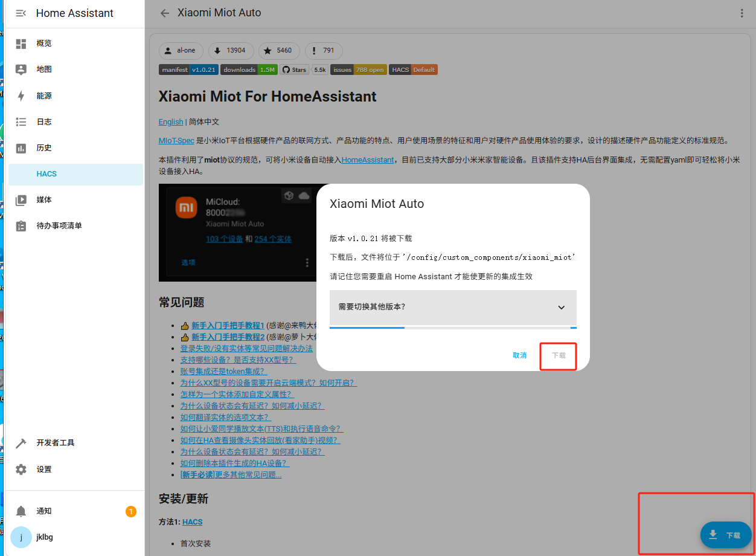Image resolution: width=756 pixels, height=556 pixels.
Task: Click the downloads 1.5M badge
Action: (x=249, y=69)
